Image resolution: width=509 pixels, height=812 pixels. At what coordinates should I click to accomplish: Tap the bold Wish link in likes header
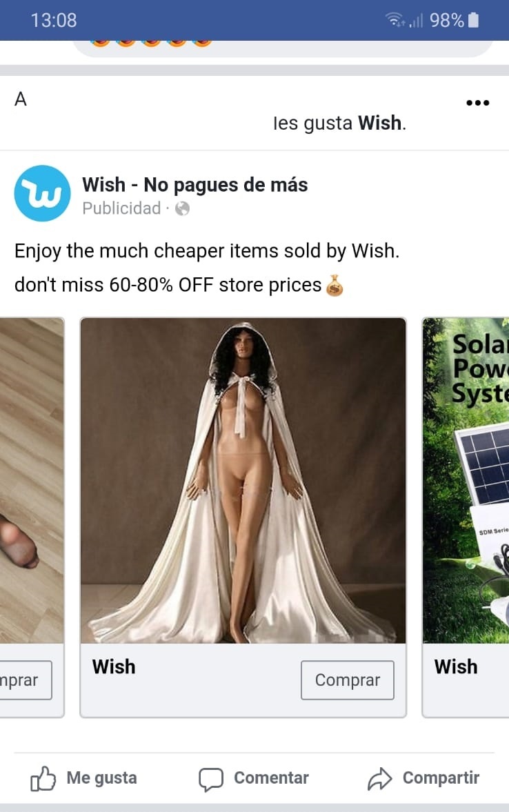[x=379, y=123]
